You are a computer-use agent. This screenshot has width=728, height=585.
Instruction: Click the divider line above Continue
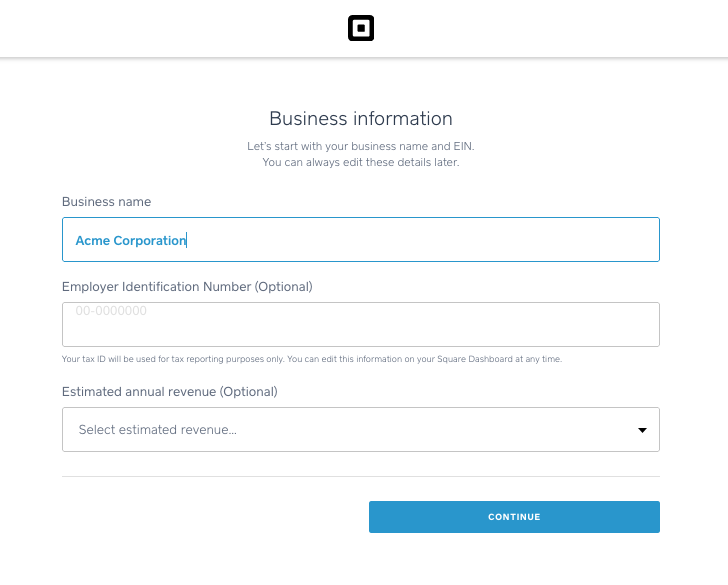(x=361, y=477)
